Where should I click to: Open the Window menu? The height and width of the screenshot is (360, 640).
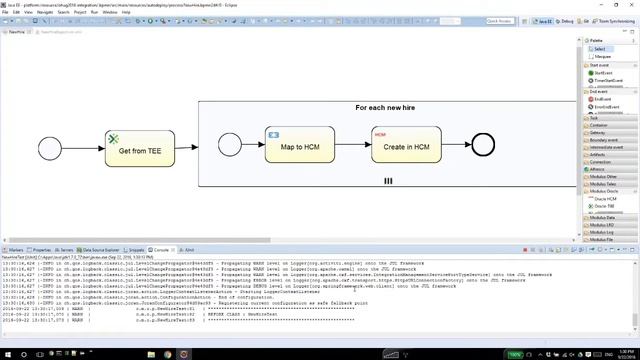tap(110, 13)
